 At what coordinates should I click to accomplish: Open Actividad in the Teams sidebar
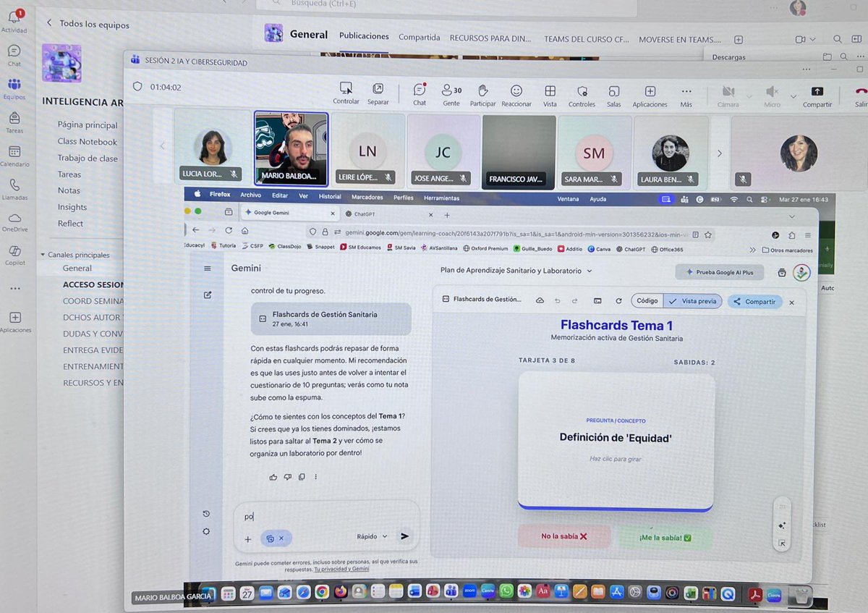point(14,22)
